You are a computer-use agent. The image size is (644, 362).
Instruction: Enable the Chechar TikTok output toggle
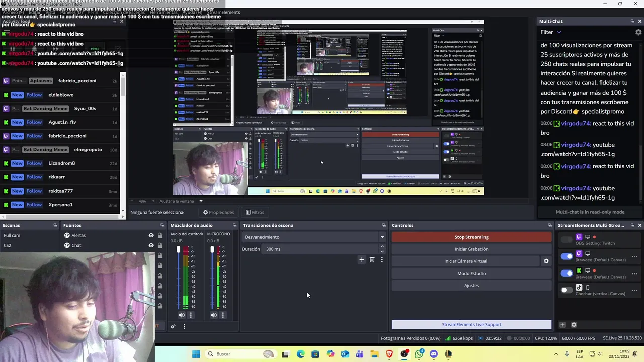[x=567, y=290]
